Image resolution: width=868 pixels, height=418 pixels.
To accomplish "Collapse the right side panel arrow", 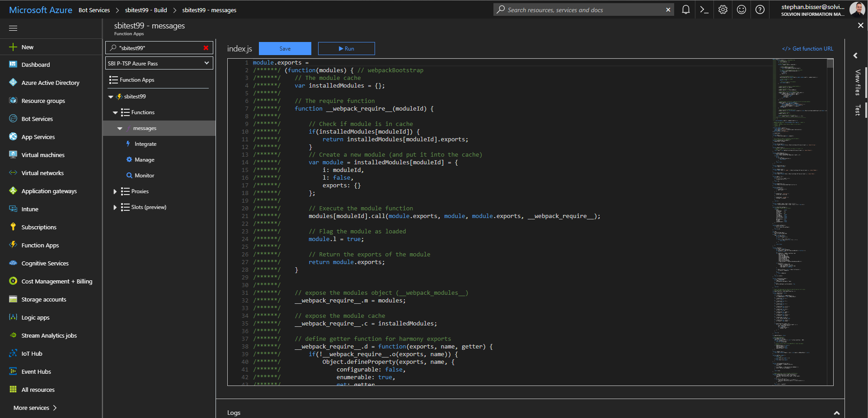I will tap(855, 55).
